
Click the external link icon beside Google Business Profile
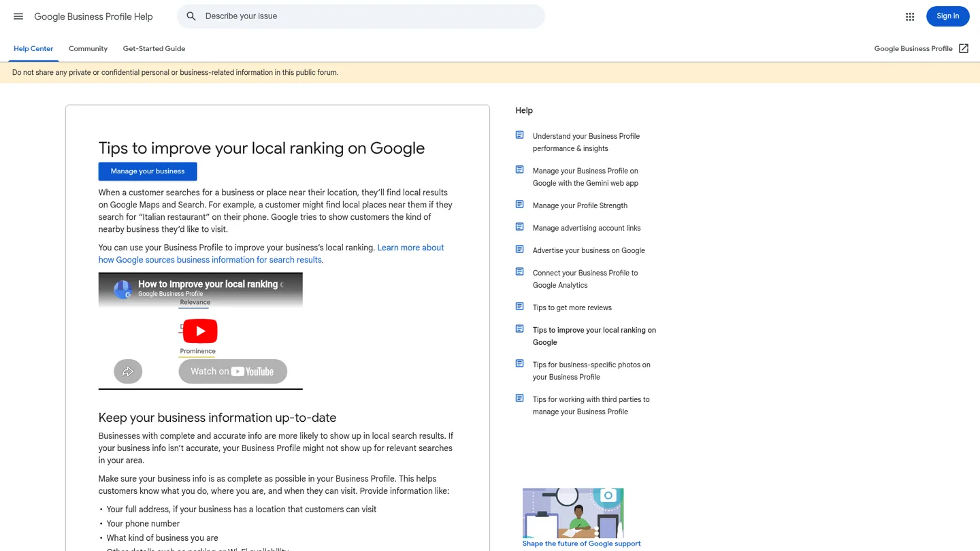coord(964,48)
